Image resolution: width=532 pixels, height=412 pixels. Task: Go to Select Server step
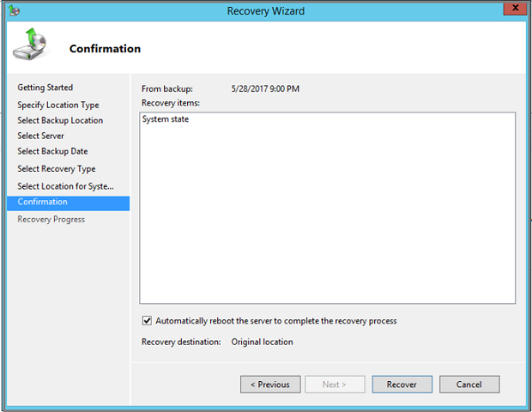40,136
